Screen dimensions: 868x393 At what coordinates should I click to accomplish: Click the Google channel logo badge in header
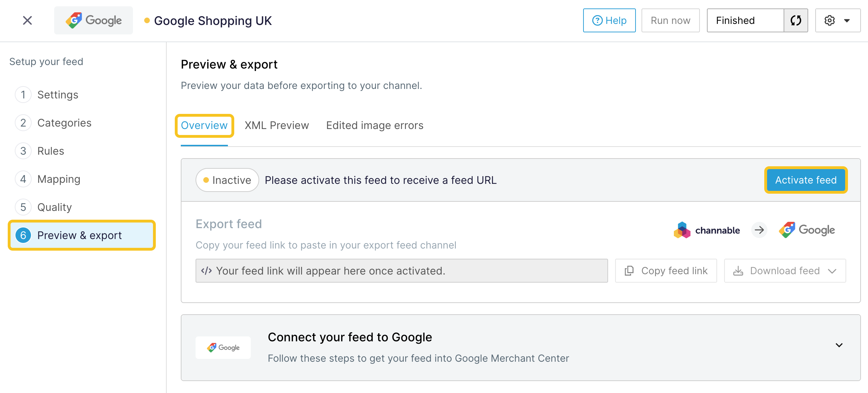94,20
